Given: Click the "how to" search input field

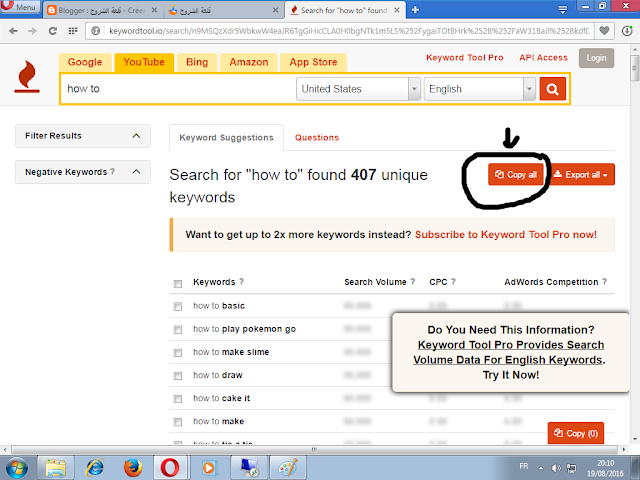Looking at the screenshot, I should (x=178, y=89).
